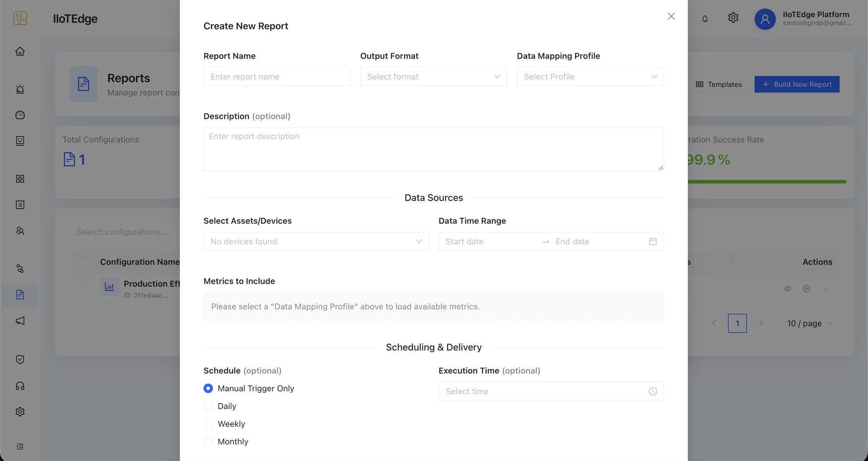Click the Reports page header icon
Image resolution: width=868 pixels, height=461 pixels.
83,84
